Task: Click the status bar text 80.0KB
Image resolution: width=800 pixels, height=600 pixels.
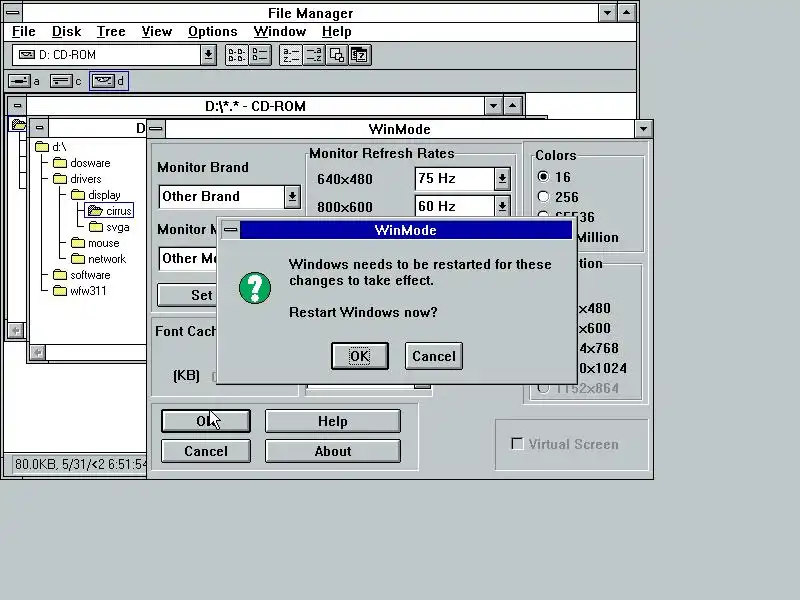Action: click(81, 464)
